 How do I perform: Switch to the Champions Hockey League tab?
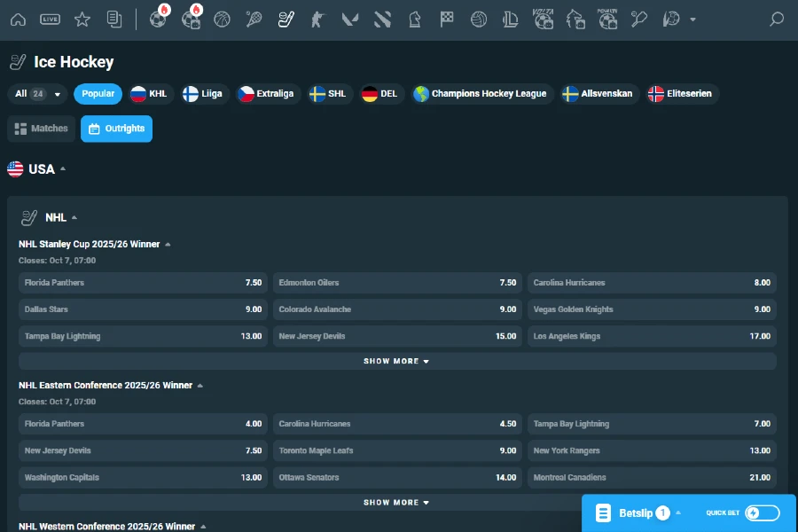(x=481, y=93)
